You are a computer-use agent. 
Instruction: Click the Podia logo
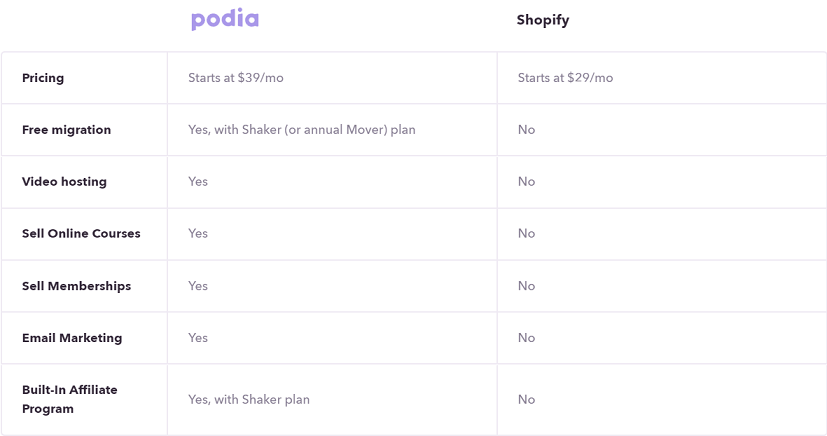click(x=225, y=20)
